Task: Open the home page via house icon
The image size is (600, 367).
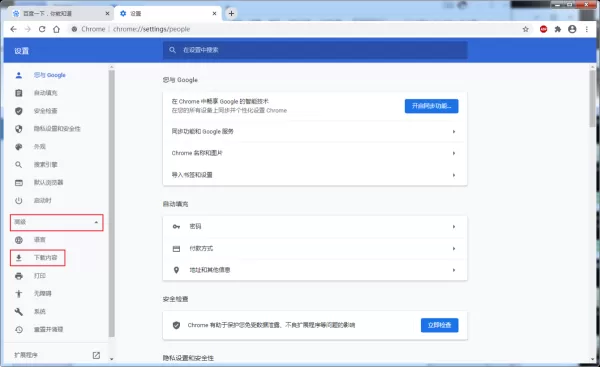Action: [56, 29]
